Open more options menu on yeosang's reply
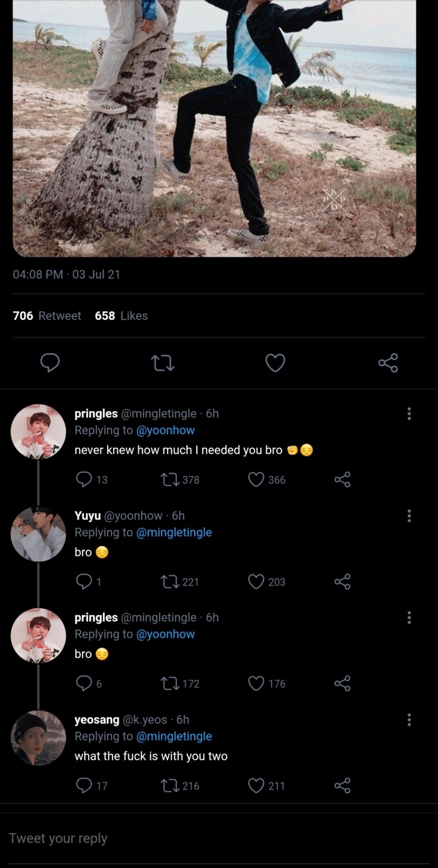 click(x=409, y=720)
